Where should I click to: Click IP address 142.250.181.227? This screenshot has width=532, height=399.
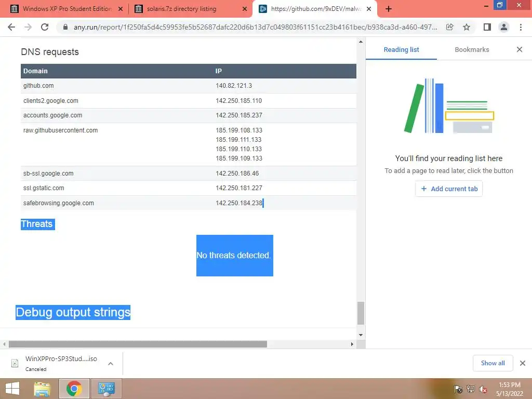point(239,188)
